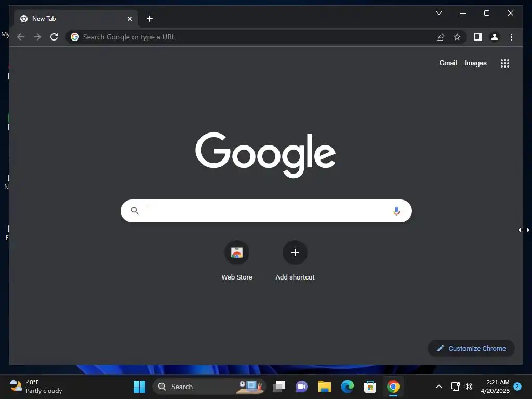Click the Add shortcut plus button
This screenshot has height=399, width=532.
[x=295, y=252]
